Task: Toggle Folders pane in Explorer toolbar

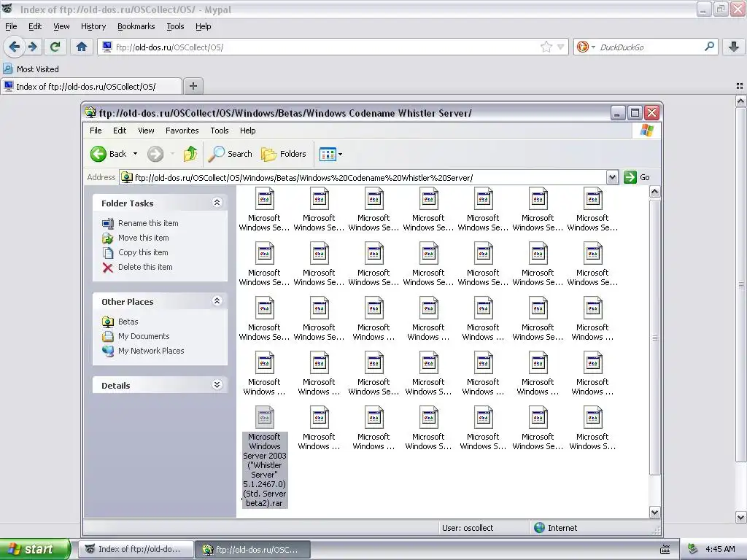Action: click(284, 154)
